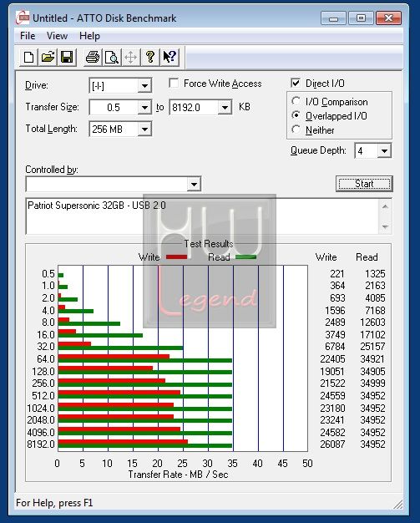Open a saved benchmark file
Image resolution: width=420 pixels, height=523 pixels.
[x=48, y=58]
